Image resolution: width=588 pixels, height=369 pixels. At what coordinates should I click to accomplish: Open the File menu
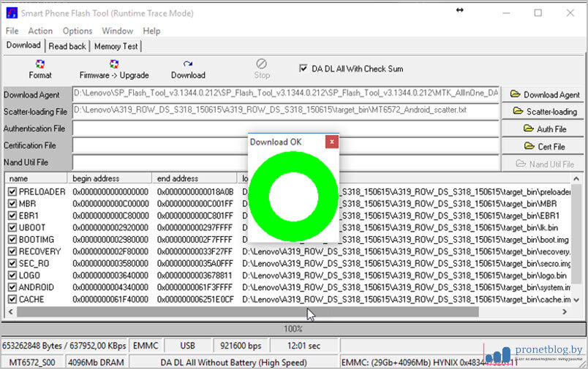tap(12, 31)
